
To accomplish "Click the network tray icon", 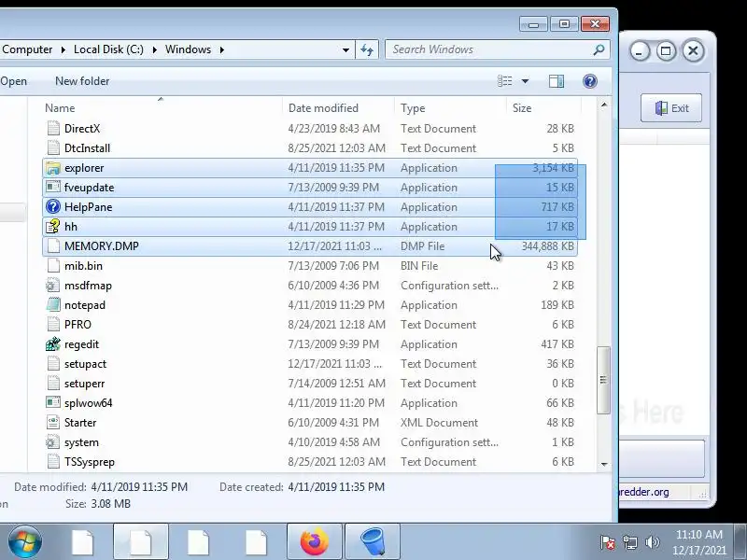I will coord(629,542).
